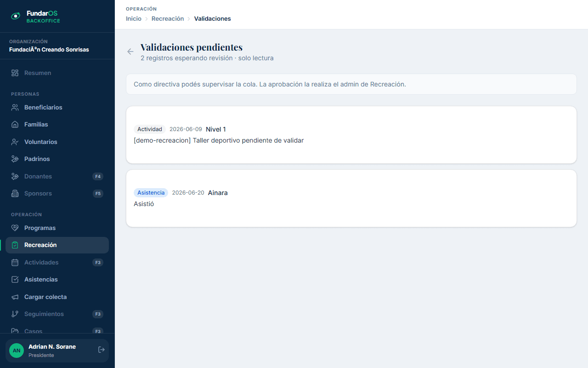588x368 pixels.
Task: Click the Actividades calendar icon
Action: pyautogui.click(x=15, y=263)
